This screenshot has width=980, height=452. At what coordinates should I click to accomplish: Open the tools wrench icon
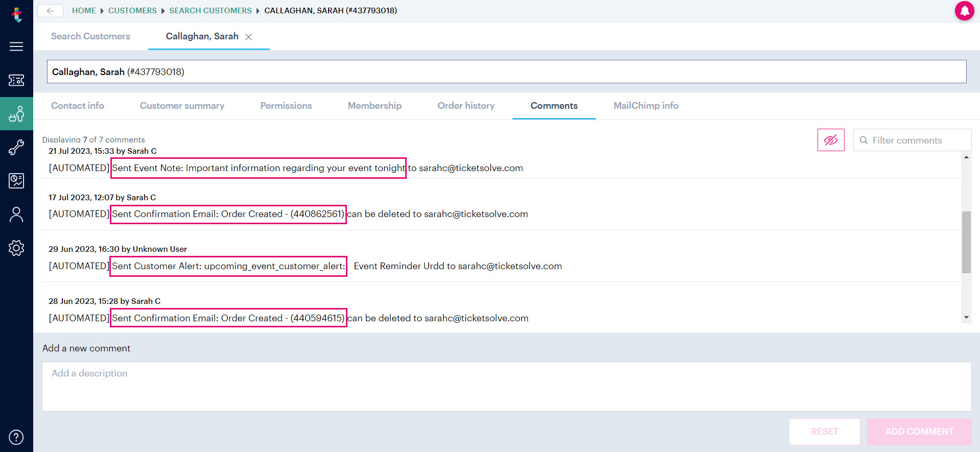16,147
